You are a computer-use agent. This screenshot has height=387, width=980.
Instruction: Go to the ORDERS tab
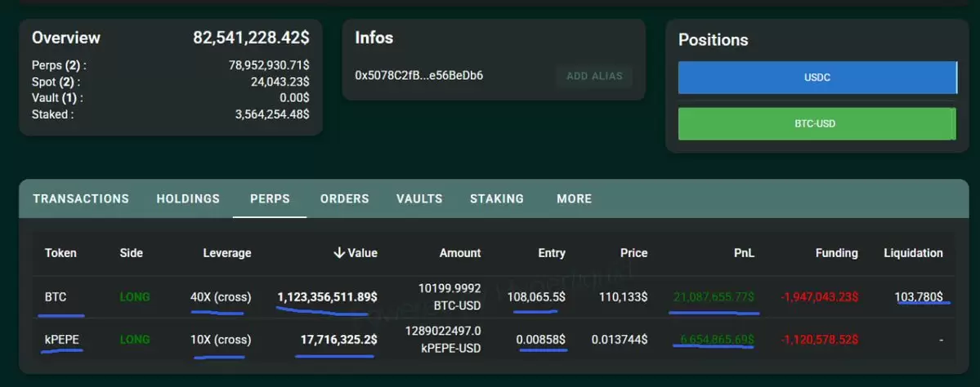point(345,199)
